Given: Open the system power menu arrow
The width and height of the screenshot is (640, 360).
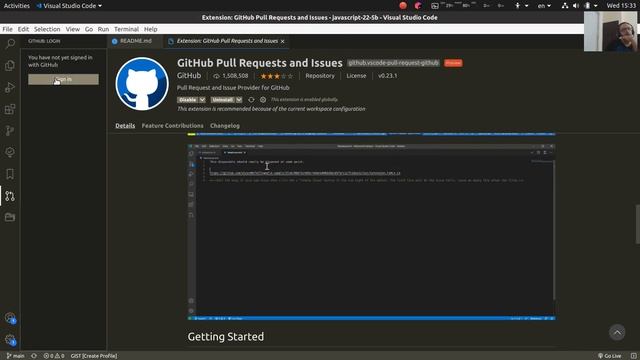Looking at the screenshot, I should click(596, 6).
